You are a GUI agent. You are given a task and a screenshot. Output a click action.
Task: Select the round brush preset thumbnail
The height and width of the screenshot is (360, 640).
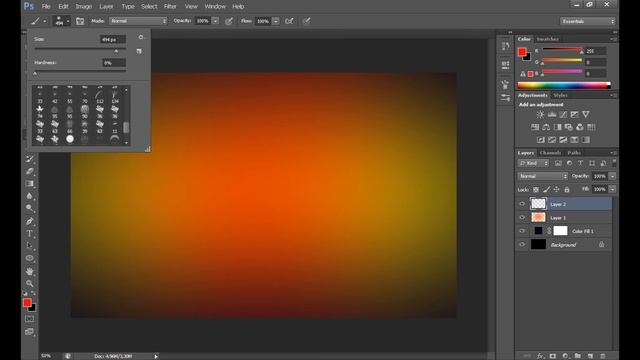coord(70,139)
